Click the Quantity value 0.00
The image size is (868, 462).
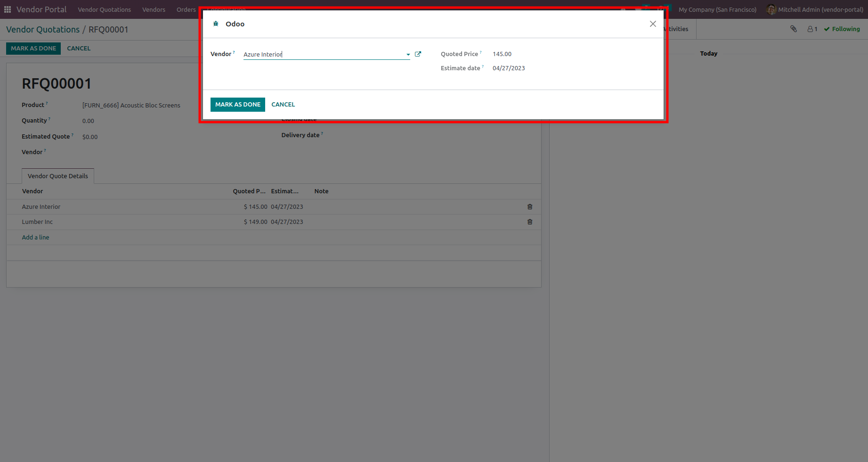(88, 121)
